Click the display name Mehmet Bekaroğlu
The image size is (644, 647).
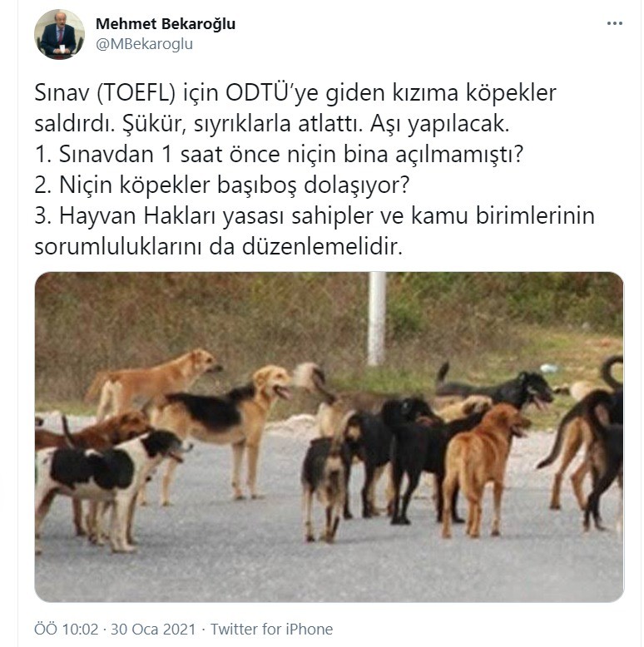(166, 23)
